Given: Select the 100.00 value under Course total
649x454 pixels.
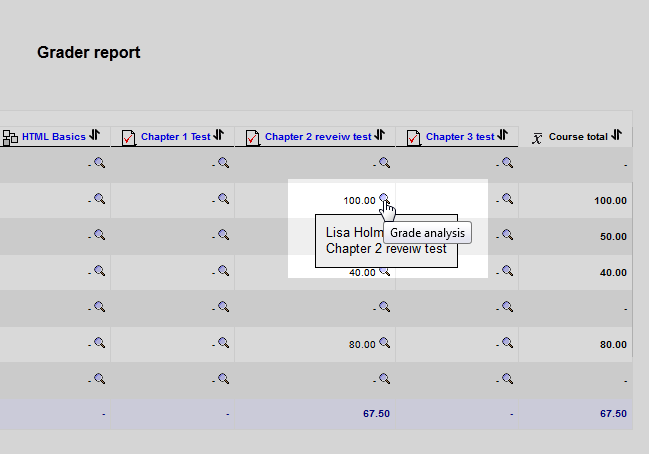Looking at the screenshot, I should (611, 201).
